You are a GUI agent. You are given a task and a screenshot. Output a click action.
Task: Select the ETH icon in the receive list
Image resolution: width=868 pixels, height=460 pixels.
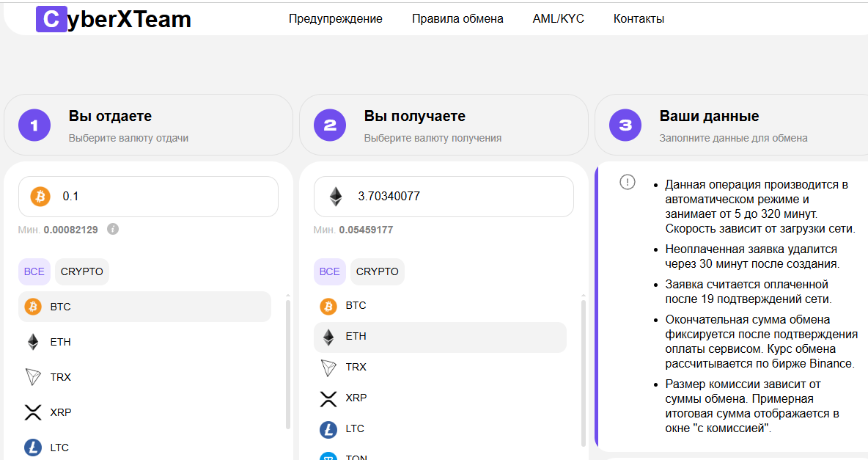(x=328, y=337)
